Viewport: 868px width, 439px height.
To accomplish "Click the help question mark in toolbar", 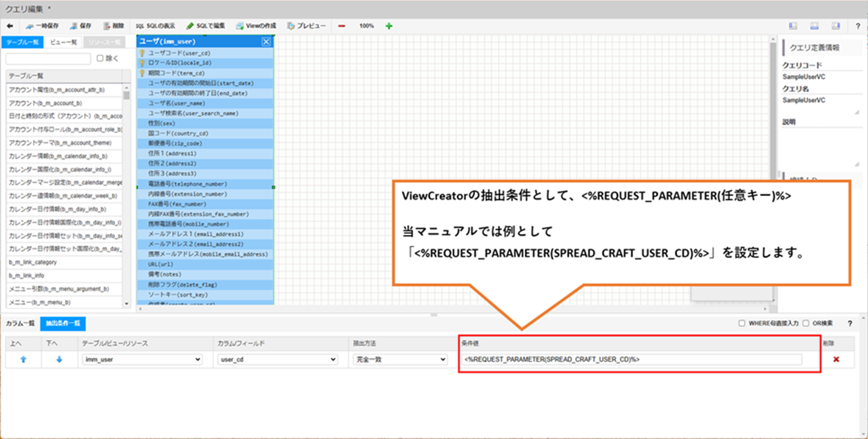I will [x=858, y=26].
